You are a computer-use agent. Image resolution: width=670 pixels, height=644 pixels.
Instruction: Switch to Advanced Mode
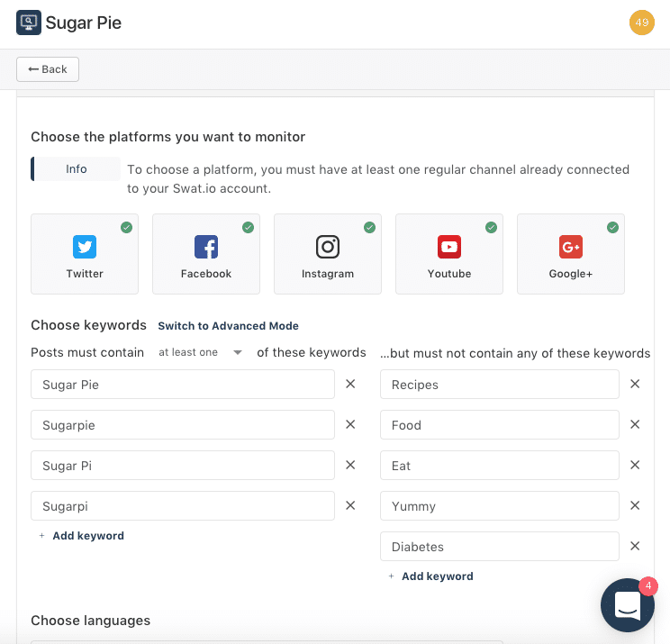pos(228,326)
